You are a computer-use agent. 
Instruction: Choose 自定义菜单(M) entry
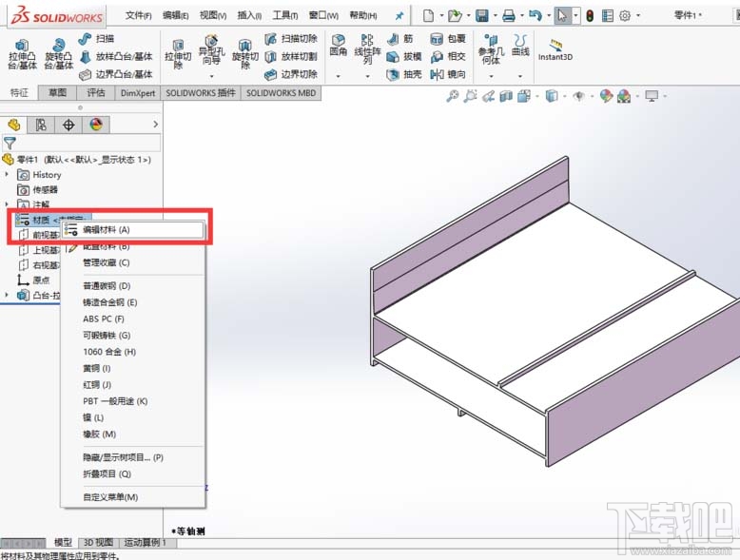pyautogui.click(x=133, y=497)
